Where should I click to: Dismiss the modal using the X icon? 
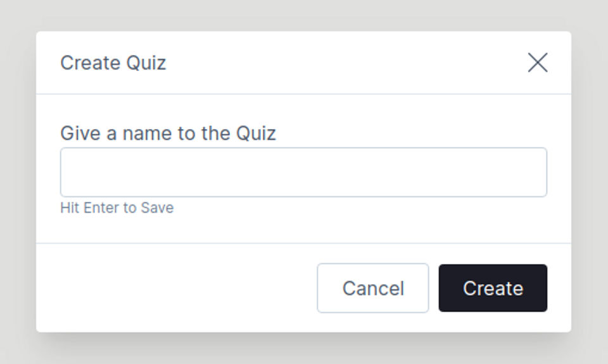(x=538, y=63)
